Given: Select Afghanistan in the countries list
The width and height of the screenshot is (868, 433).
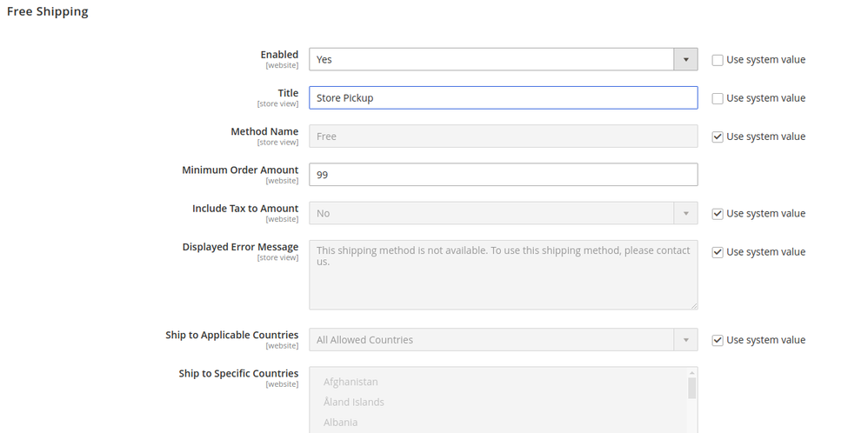Looking at the screenshot, I should pyautogui.click(x=351, y=382).
